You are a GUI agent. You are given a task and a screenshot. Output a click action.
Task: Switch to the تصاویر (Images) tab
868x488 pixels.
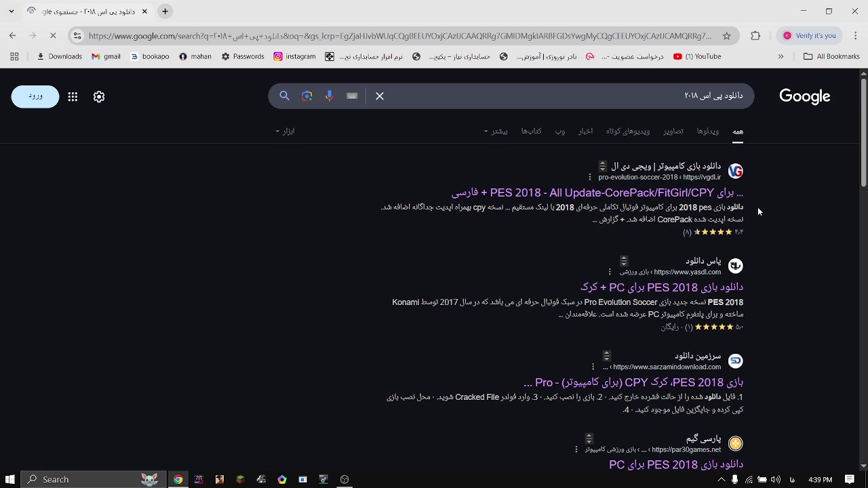(673, 131)
